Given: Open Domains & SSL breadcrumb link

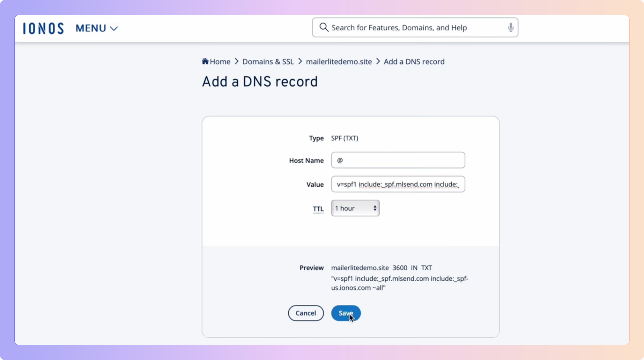Looking at the screenshot, I should (268, 62).
